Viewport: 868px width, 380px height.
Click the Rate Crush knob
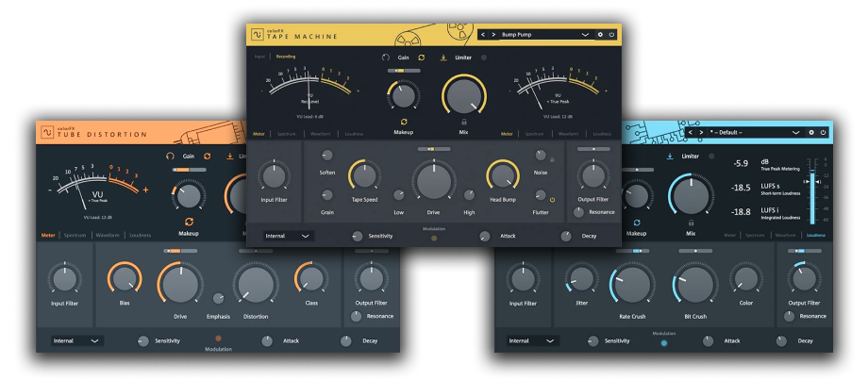tap(631, 284)
